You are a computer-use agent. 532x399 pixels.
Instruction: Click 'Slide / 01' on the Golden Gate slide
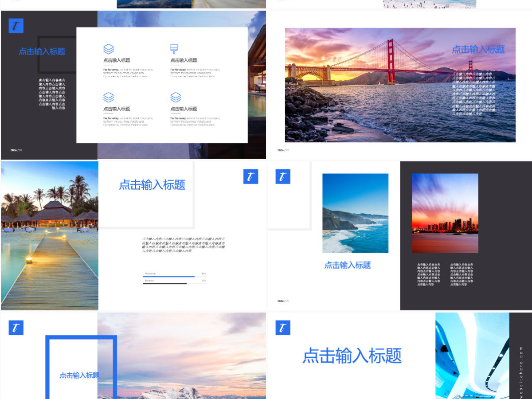[283, 150]
